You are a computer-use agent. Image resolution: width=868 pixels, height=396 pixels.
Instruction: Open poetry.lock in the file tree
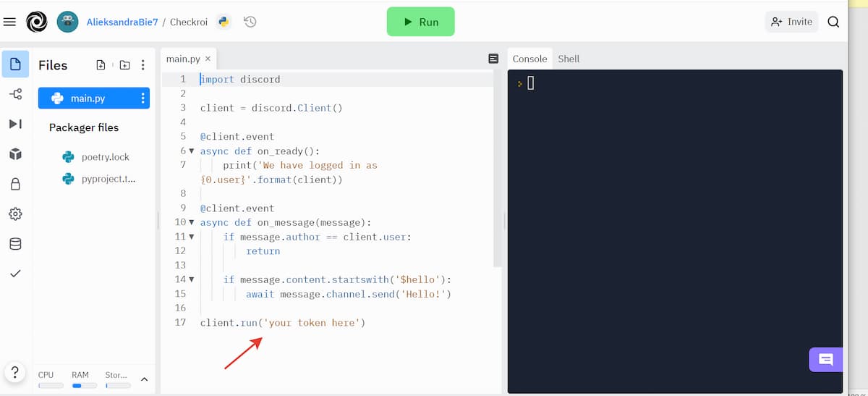(105, 157)
